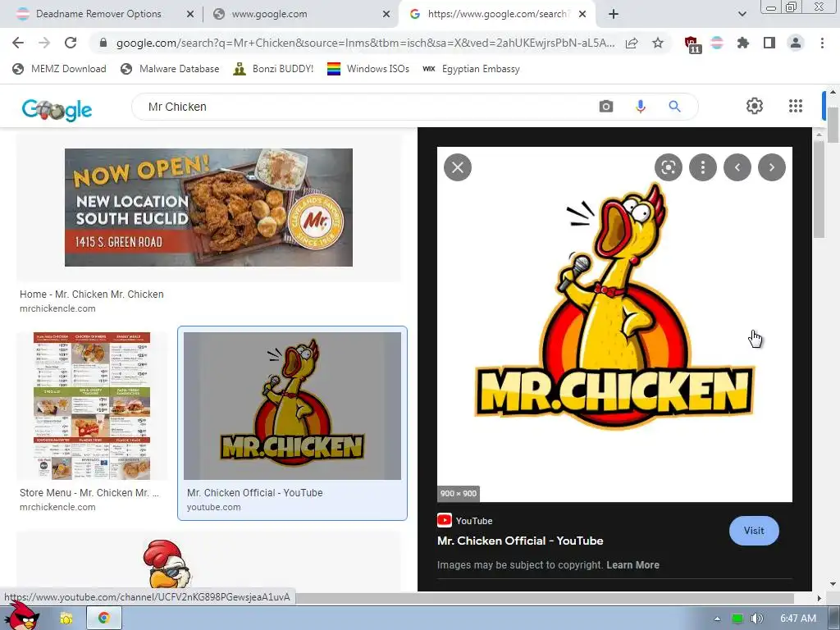Share this page from address bar
840x630 pixels.
[x=632, y=43]
